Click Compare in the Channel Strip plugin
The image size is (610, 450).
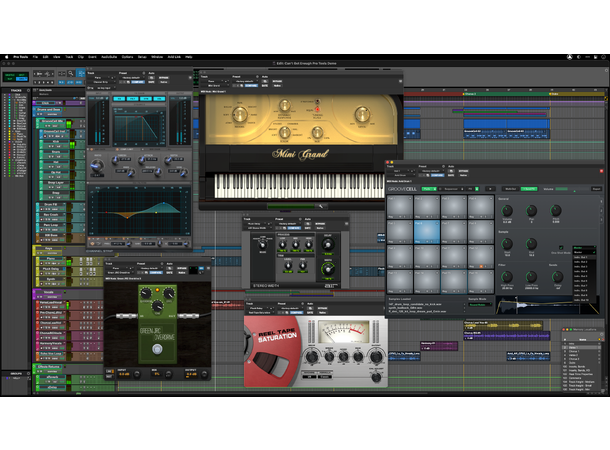pos(137,82)
